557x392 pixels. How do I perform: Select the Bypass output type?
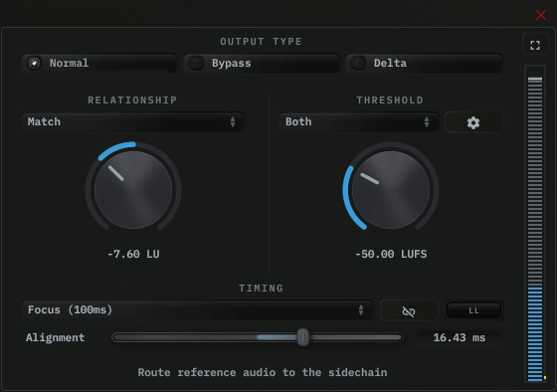[262, 64]
